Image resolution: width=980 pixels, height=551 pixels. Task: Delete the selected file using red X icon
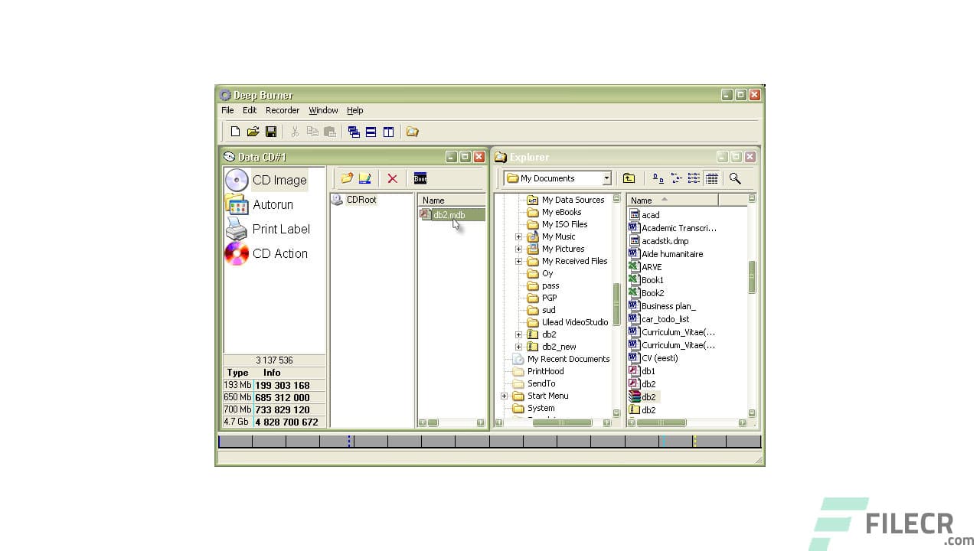point(392,178)
